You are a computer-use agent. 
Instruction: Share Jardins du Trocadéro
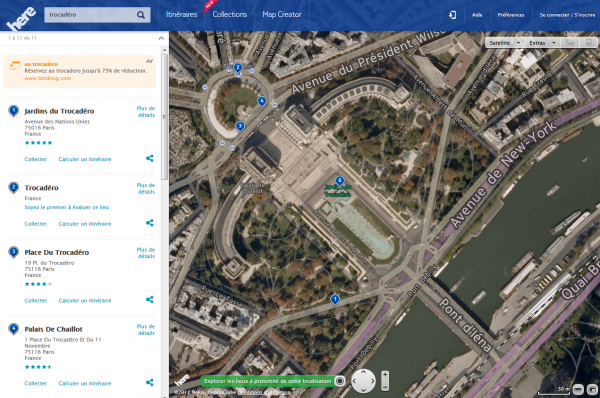point(150,158)
